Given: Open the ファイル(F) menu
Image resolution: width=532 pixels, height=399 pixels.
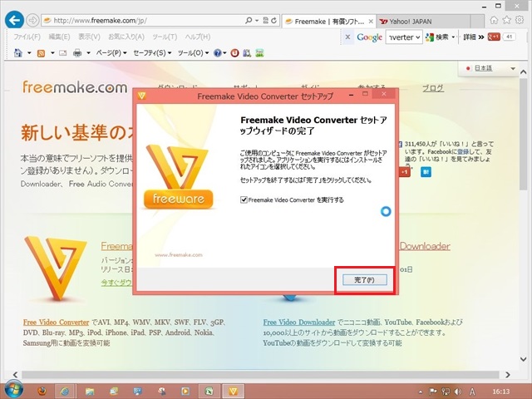Looking at the screenshot, I should pyautogui.click(x=27, y=37).
